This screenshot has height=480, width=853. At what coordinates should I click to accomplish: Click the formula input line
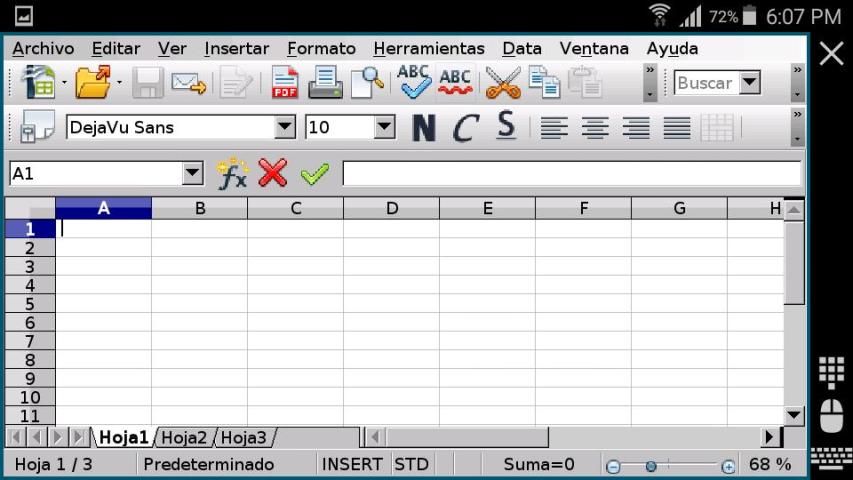click(x=571, y=174)
